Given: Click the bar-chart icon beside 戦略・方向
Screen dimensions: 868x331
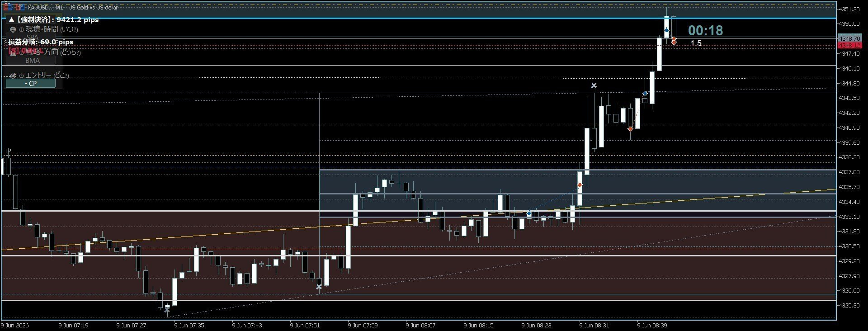Looking at the screenshot, I should coord(13,52).
